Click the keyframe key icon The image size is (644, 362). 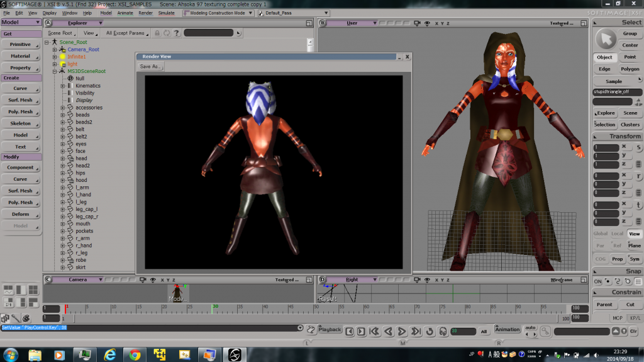(x=545, y=331)
